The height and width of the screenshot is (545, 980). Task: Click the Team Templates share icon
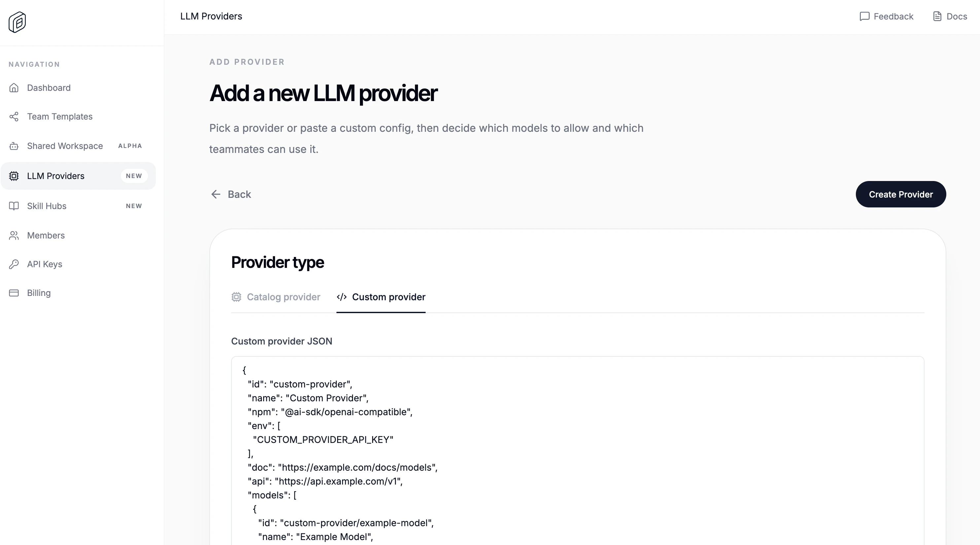[14, 117]
